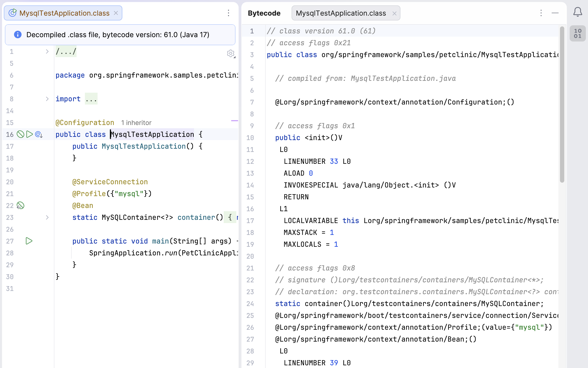This screenshot has width=588, height=368.
Task: Select the MysqlTestApplication.class tab in Bytecode panel
Action: [x=341, y=13]
